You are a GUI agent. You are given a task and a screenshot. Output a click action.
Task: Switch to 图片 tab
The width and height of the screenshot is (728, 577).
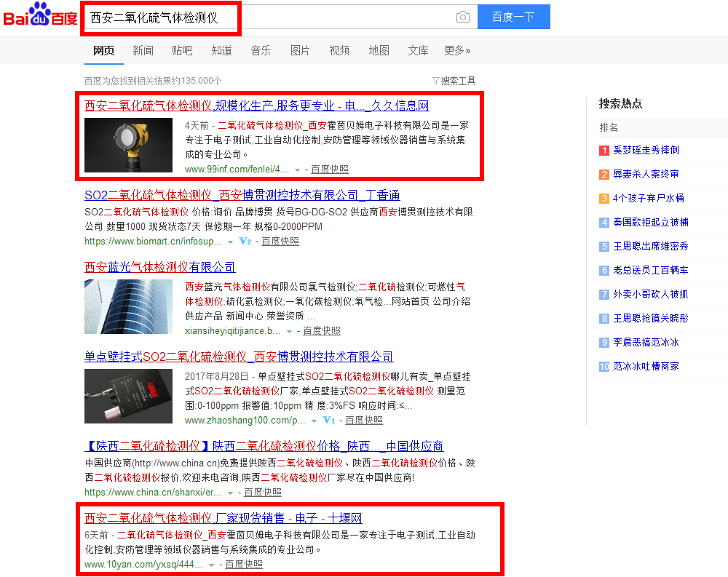[x=300, y=50]
